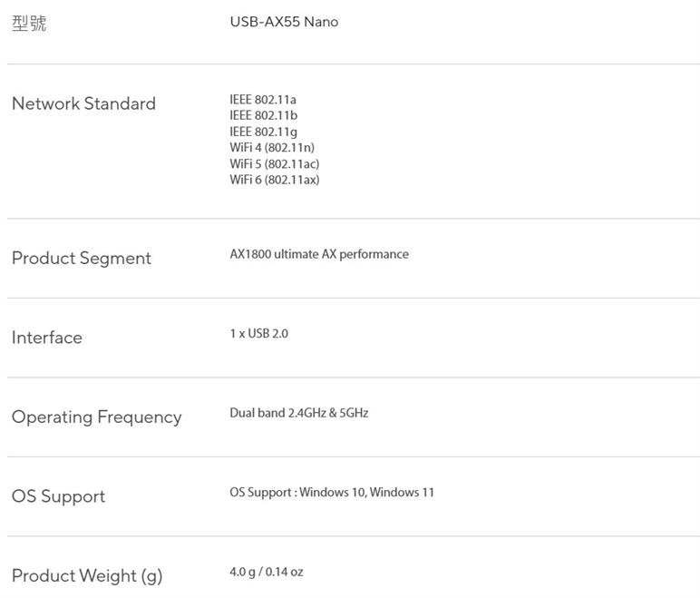Select the 1 x USB 2.0 value
This screenshot has width=700, height=598.
[258, 334]
